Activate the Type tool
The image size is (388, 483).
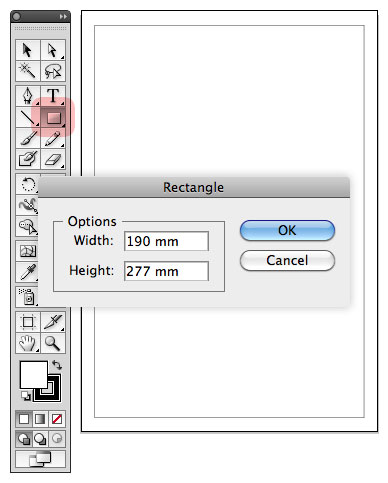click(53, 96)
